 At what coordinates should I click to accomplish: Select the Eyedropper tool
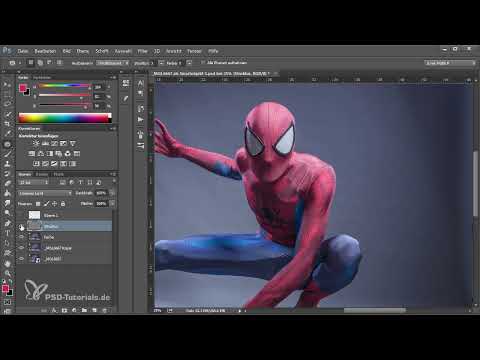(7, 134)
